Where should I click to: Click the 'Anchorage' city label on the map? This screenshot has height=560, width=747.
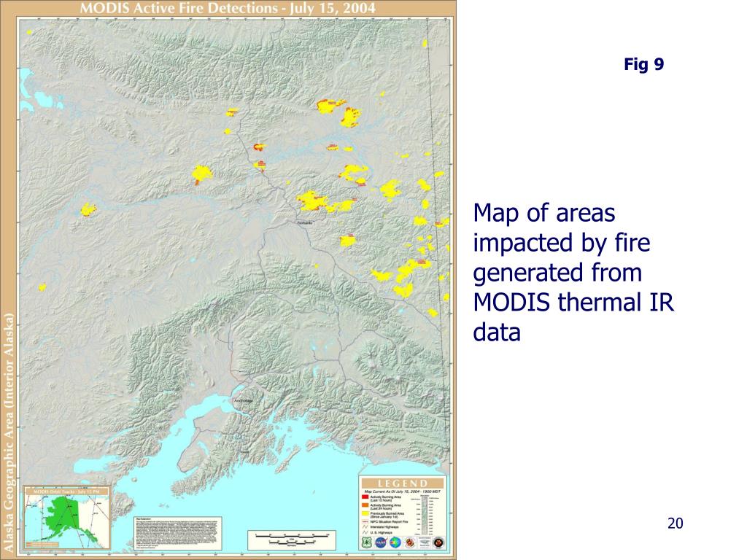[244, 401]
